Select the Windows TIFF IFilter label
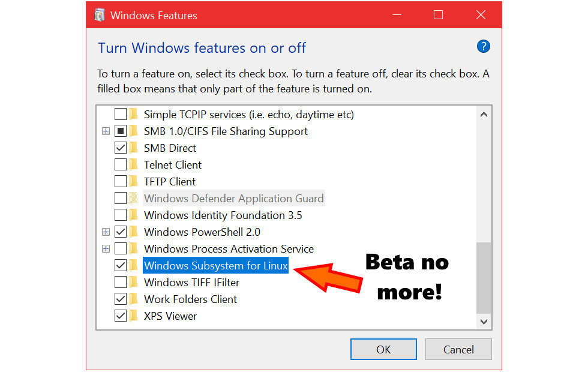 [191, 282]
